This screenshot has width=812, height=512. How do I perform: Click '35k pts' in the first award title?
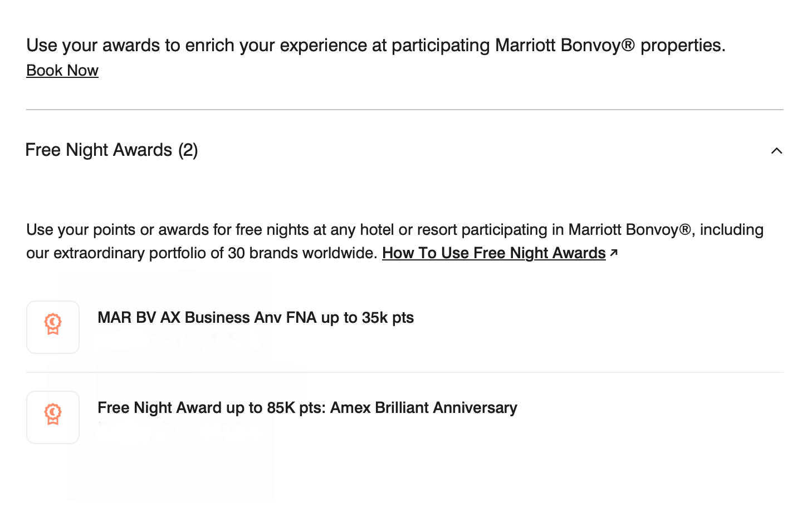(388, 318)
